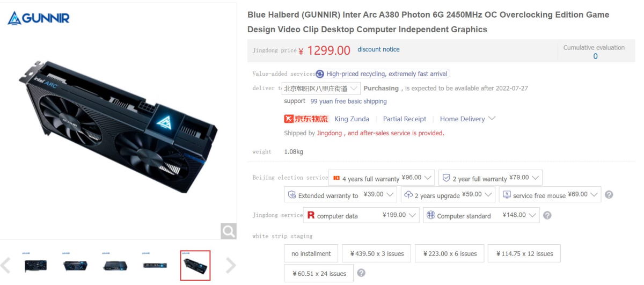Image resolution: width=644 pixels, height=285 pixels.
Task: Select the first product thumbnail image
Action: (x=36, y=265)
